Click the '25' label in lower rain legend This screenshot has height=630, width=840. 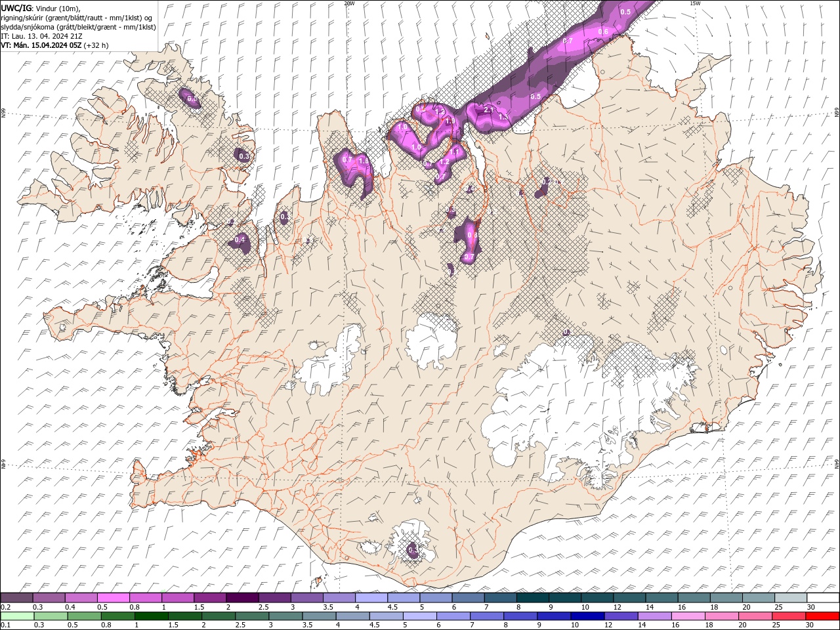point(776,625)
